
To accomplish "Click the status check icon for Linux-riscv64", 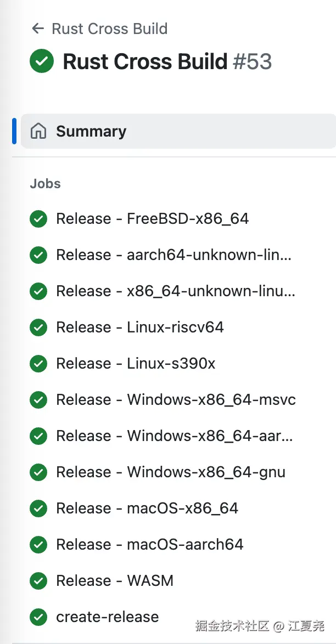I will tap(38, 327).
